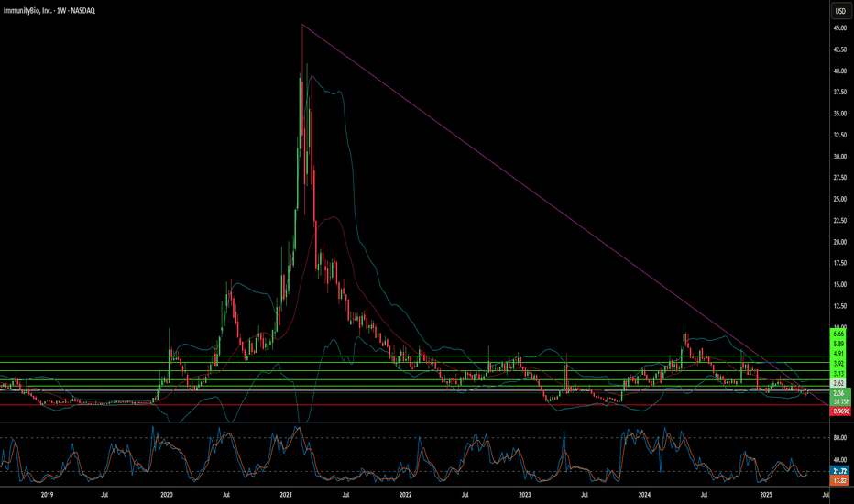Click the 17.50 price scale label

click(841, 263)
